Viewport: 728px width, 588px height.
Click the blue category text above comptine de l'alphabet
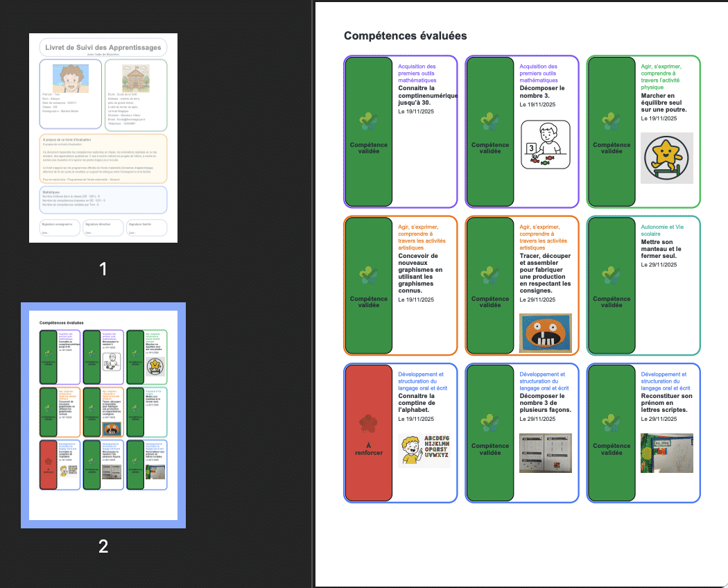point(422,381)
